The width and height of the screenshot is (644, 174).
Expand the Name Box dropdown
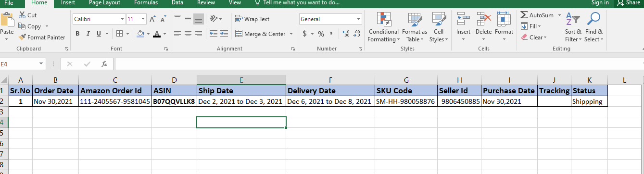click(x=41, y=63)
